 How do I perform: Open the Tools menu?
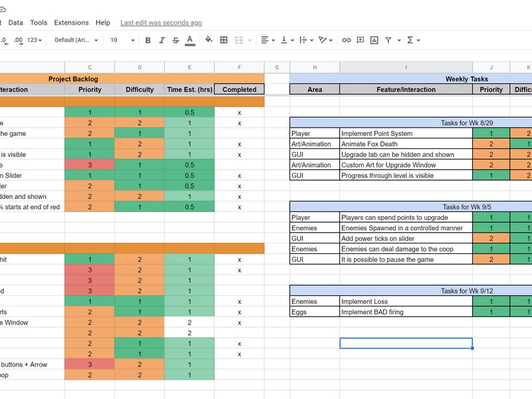click(x=39, y=23)
